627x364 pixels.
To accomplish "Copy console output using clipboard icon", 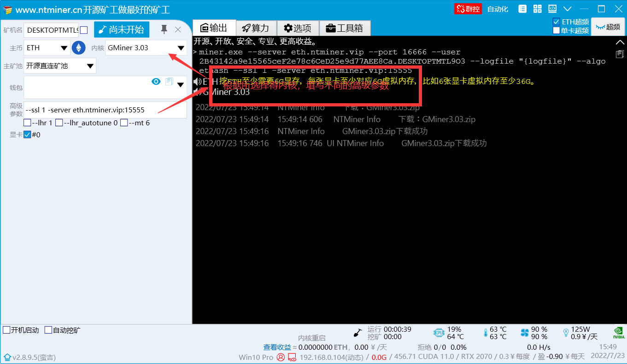I will pos(620,54).
